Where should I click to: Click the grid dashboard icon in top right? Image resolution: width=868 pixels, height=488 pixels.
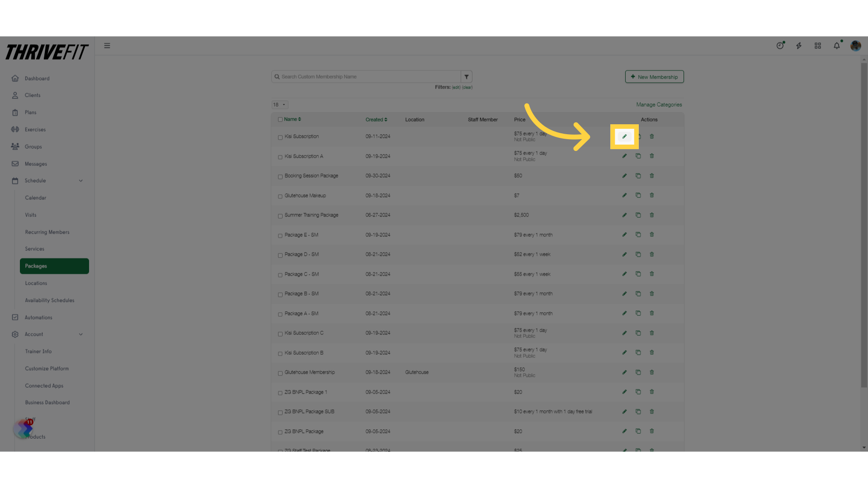click(818, 46)
